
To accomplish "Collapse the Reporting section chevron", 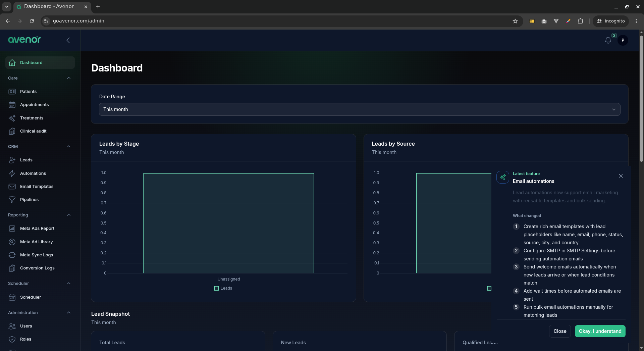I will (x=69, y=215).
